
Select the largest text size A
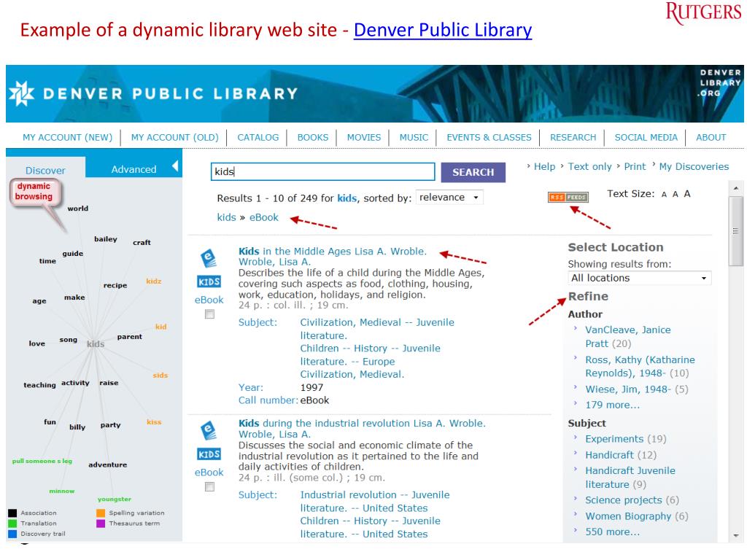click(x=687, y=193)
